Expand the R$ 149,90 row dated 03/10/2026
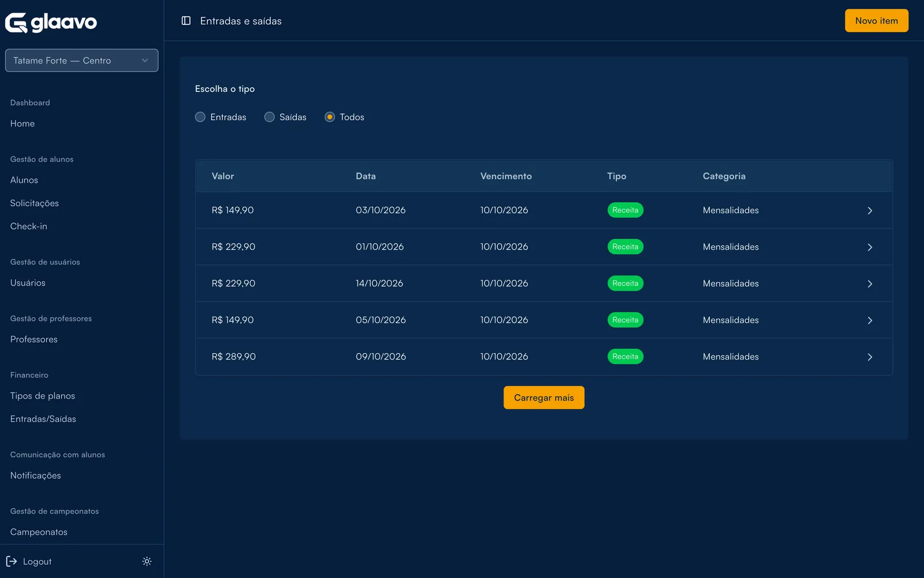Image resolution: width=924 pixels, height=578 pixels. coord(870,210)
